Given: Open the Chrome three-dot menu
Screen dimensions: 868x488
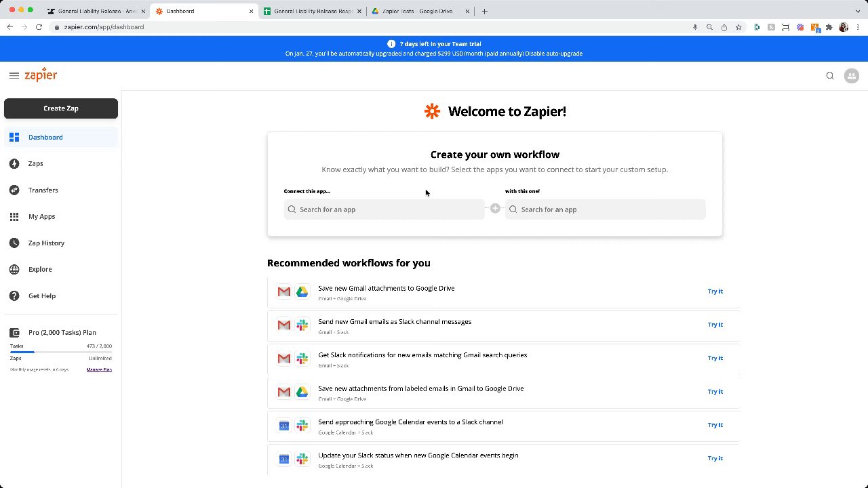Looking at the screenshot, I should [858, 27].
